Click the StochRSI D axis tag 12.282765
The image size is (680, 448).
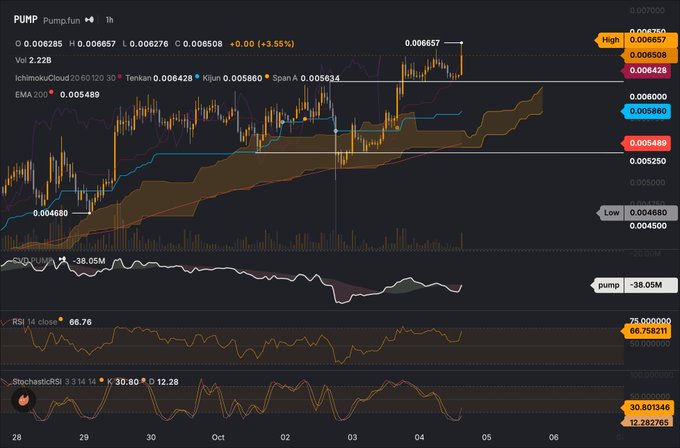648,422
